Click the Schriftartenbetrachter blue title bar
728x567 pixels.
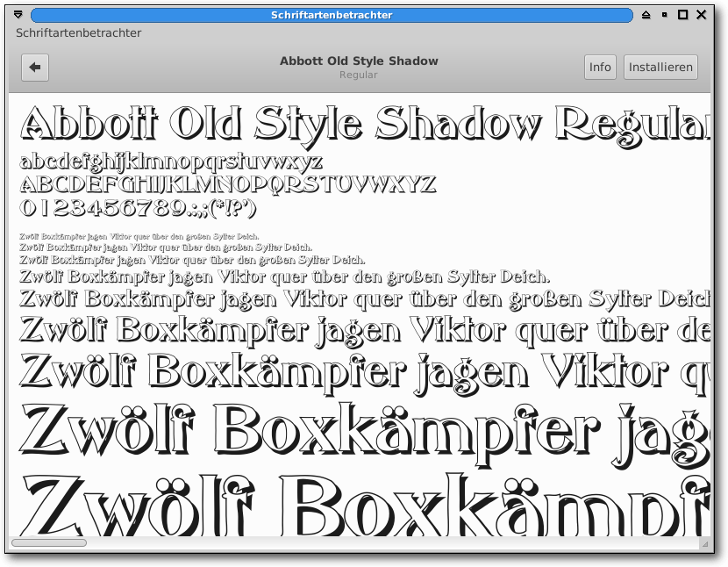pyautogui.click(x=332, y=15)
